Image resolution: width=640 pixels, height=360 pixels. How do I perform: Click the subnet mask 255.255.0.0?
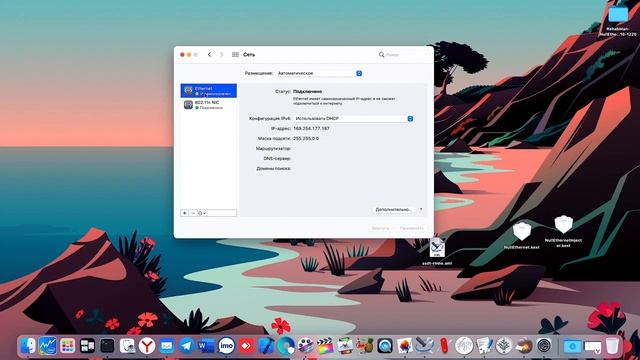[x=306, y=138]
